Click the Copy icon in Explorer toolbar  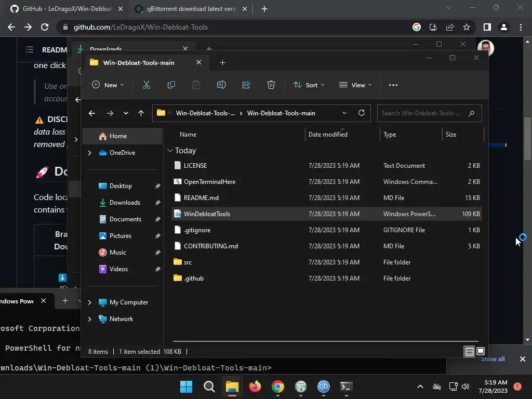click(171, 85)
